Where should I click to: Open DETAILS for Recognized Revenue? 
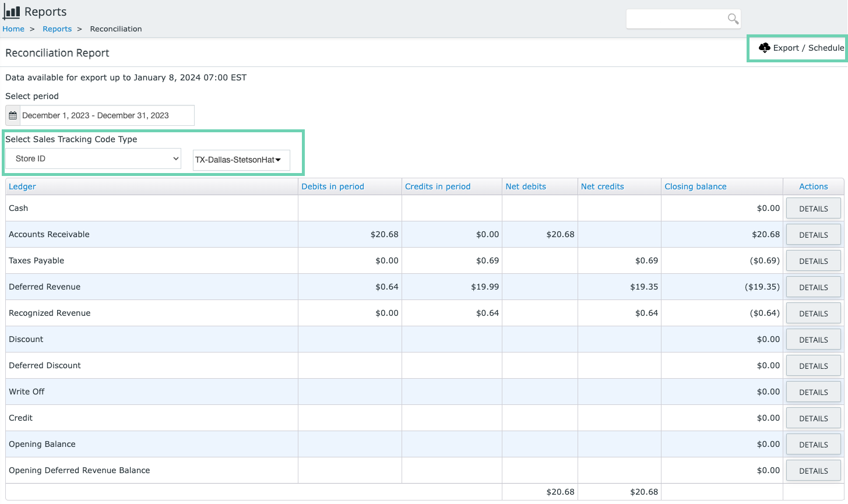(814, 313)
